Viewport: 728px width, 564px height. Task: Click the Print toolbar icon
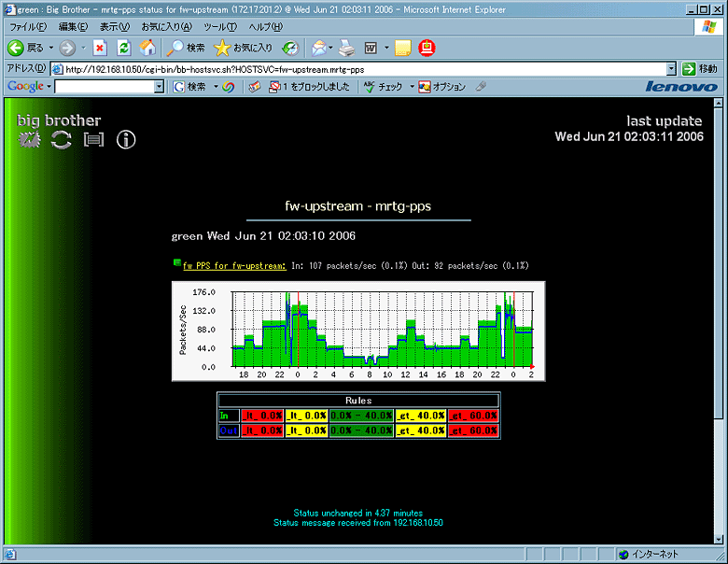coord(346,48)
